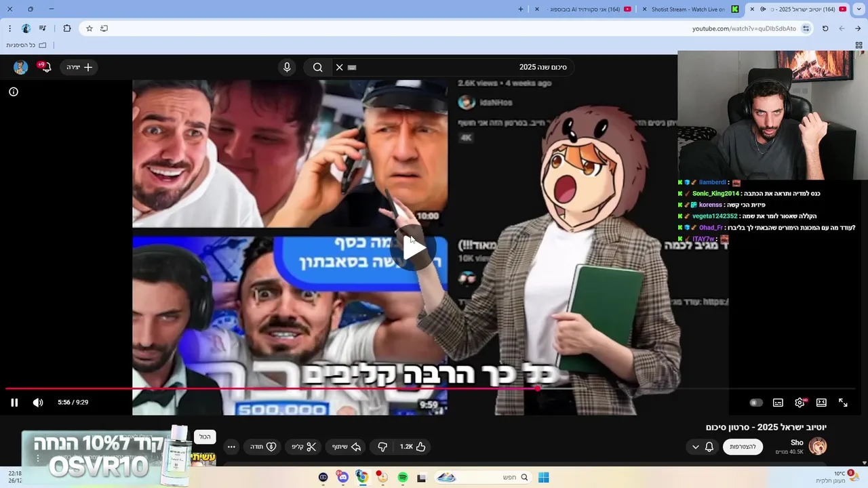Image resolution: width=868 pixels, height=488 pixels.
Task: Enter fullscreen mode in the player
Action: (843, 403)
